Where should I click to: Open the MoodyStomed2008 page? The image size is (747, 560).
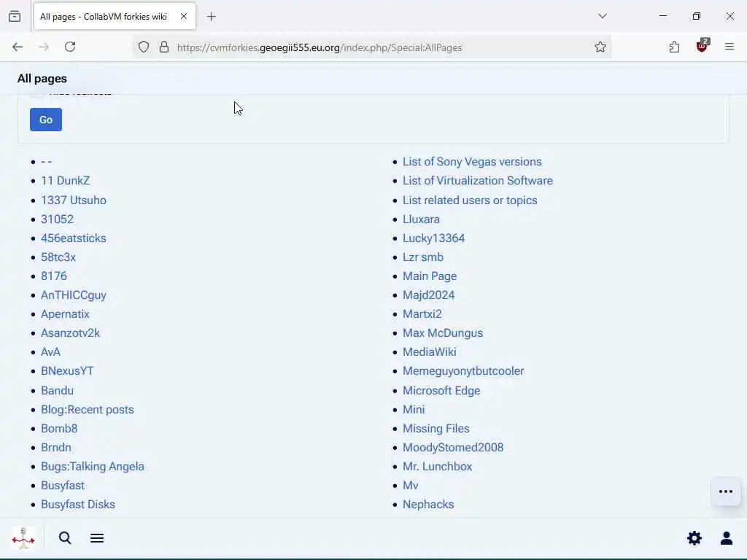(x=453, y=448)
